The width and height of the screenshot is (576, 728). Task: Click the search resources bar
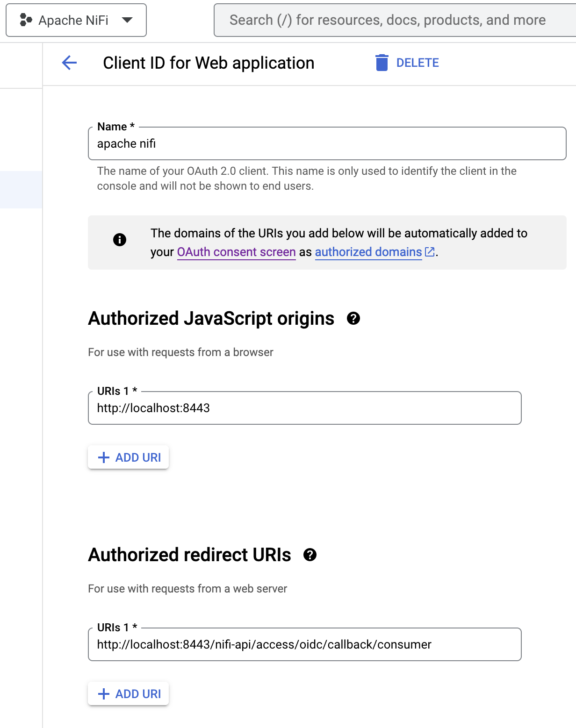(x=387, y=20)
